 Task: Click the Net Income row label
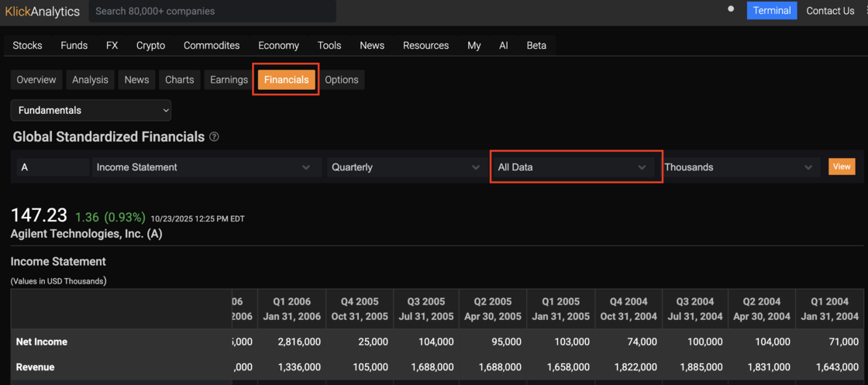pos(42,342)
